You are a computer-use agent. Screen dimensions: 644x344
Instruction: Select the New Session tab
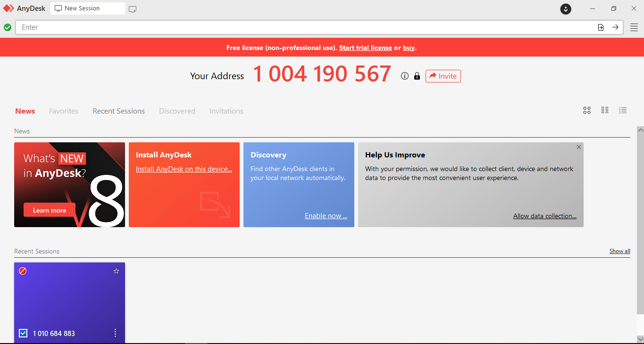tap(88, 8)
